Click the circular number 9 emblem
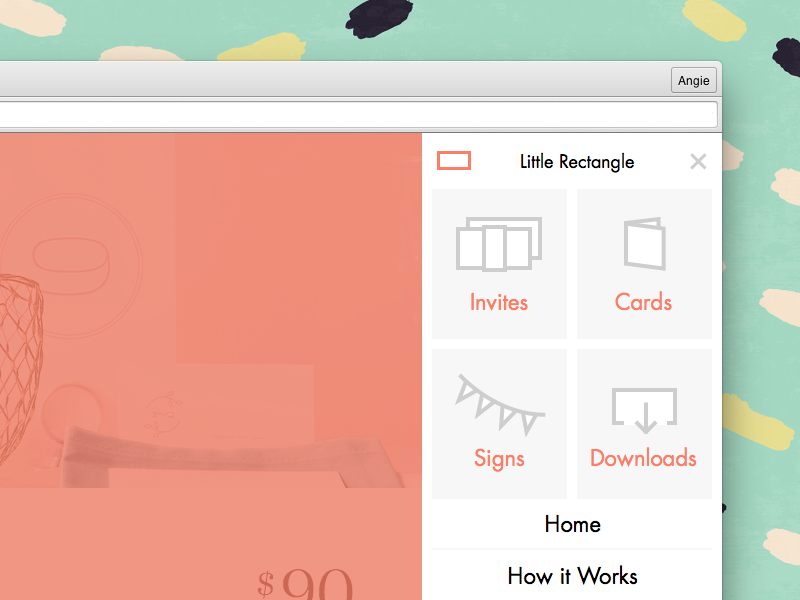Screen dimensions: 800x600 (x=71, y=266)
